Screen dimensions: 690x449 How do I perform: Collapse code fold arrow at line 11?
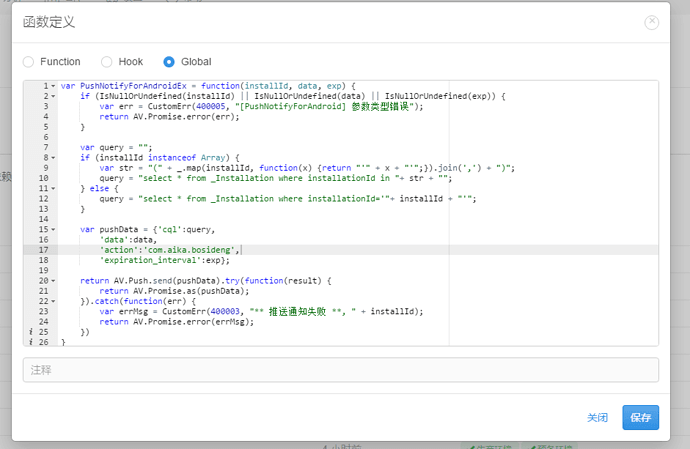pyautogui.click(x=53, y=188)
